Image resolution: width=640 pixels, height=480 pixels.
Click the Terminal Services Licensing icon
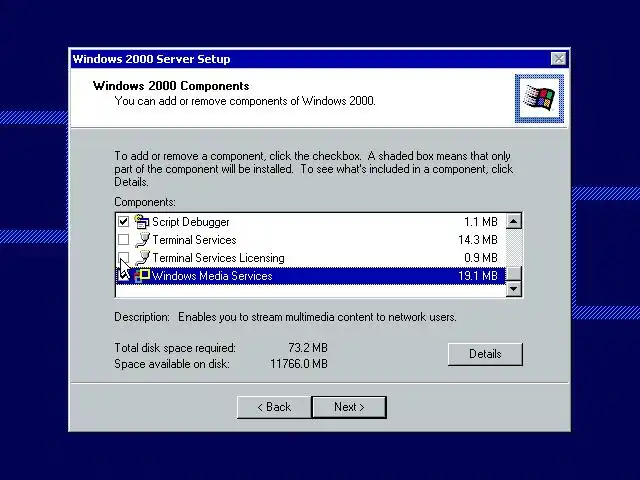[142, 258]
